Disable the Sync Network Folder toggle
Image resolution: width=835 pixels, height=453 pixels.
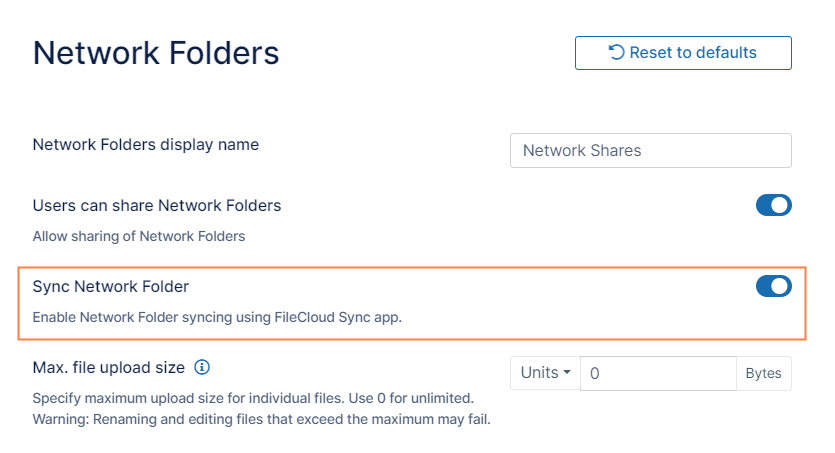coord(773,287)
